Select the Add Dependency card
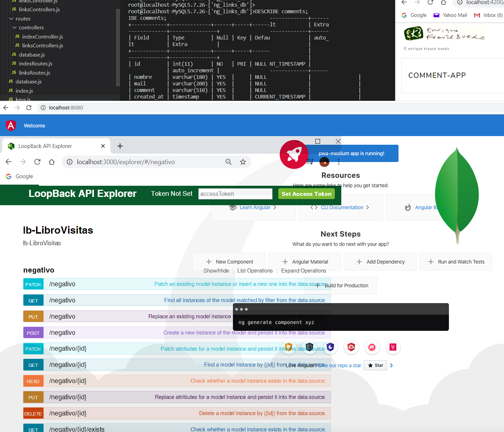This screenshot has width=504, height=432. click(x=380, y=262)
